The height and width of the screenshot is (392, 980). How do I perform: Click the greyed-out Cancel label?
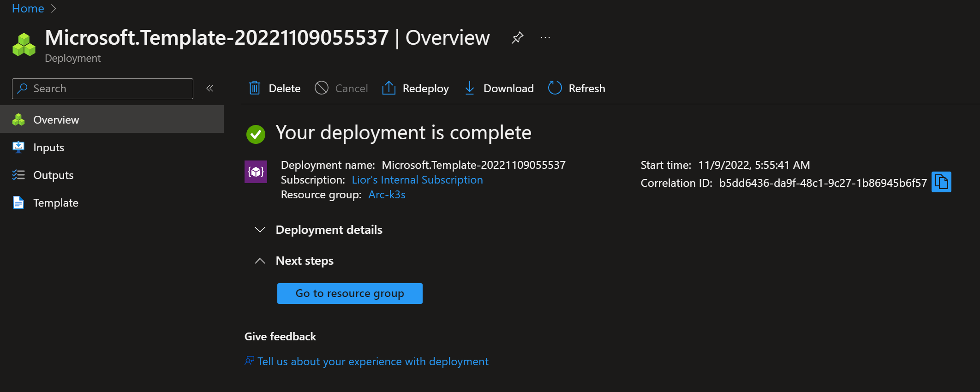coord(351,88)
